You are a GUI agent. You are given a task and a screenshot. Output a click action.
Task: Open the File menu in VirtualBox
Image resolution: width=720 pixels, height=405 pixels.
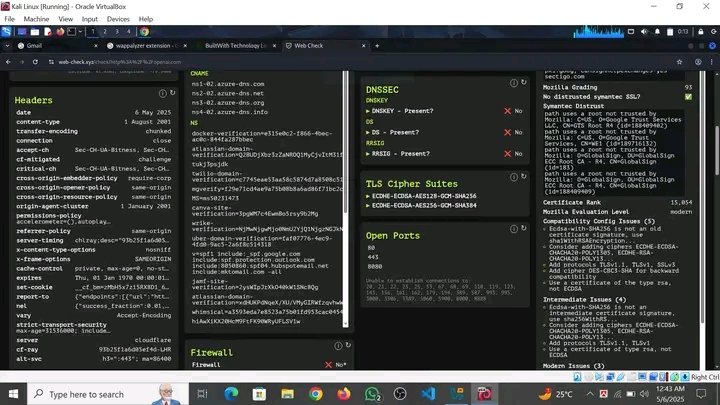point(10,19)
